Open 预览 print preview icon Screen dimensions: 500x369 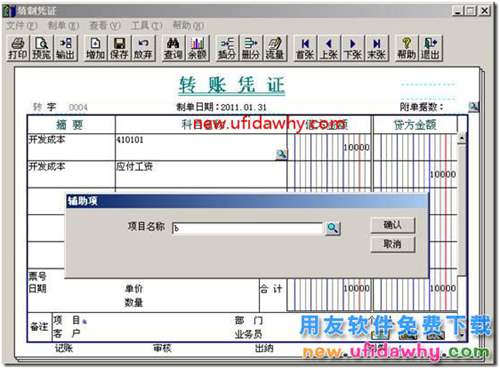41,49
